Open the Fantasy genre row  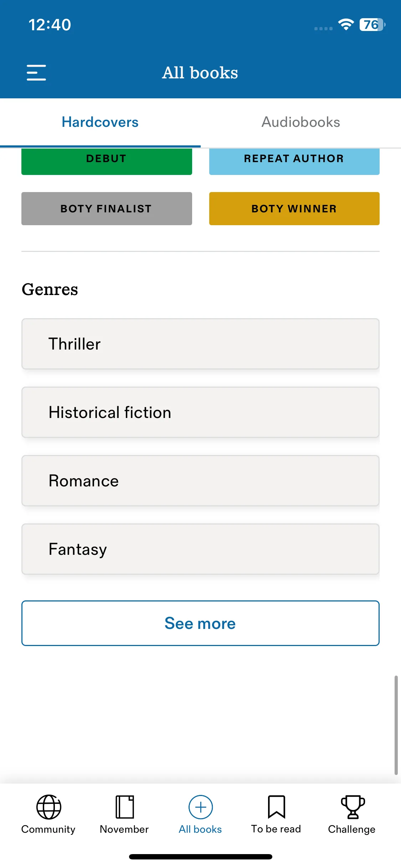[200, 549]
